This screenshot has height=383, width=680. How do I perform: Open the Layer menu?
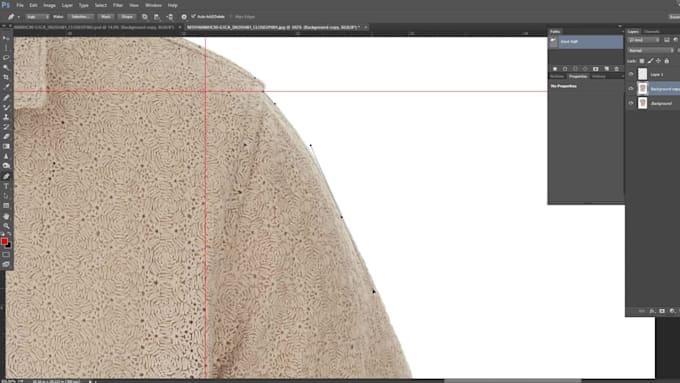67,5
